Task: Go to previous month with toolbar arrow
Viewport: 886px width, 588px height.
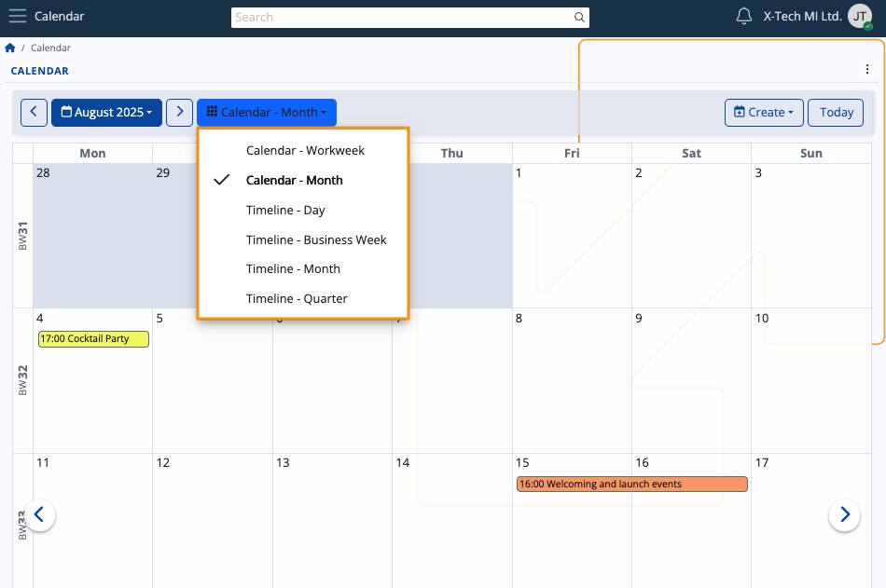Action: (x=34, y=113)
